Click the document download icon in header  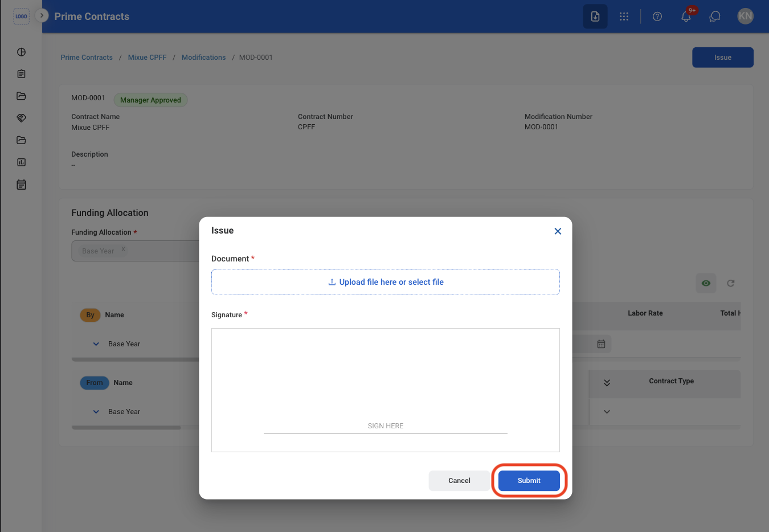pyautogui.click(x=595, y=17)
